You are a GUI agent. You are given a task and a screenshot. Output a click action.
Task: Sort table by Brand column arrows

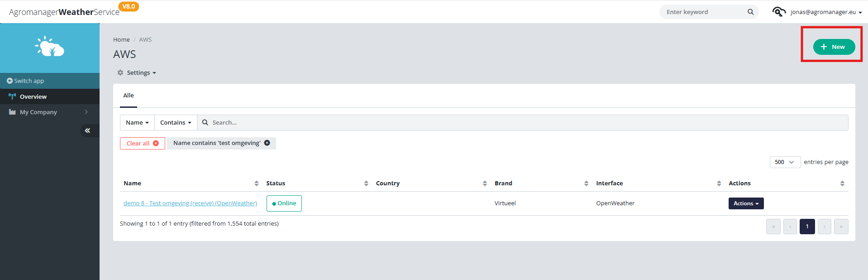point(586,183)
